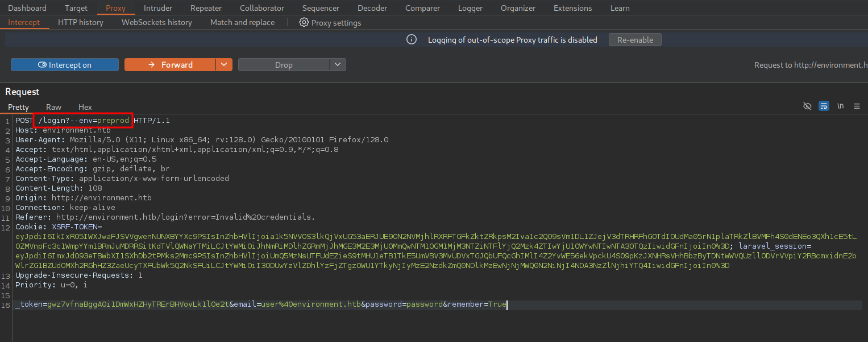The width and height of the screenshot is (868, 342).
Task: Open the request editor hamburger menu
Action: pos(857,106)
